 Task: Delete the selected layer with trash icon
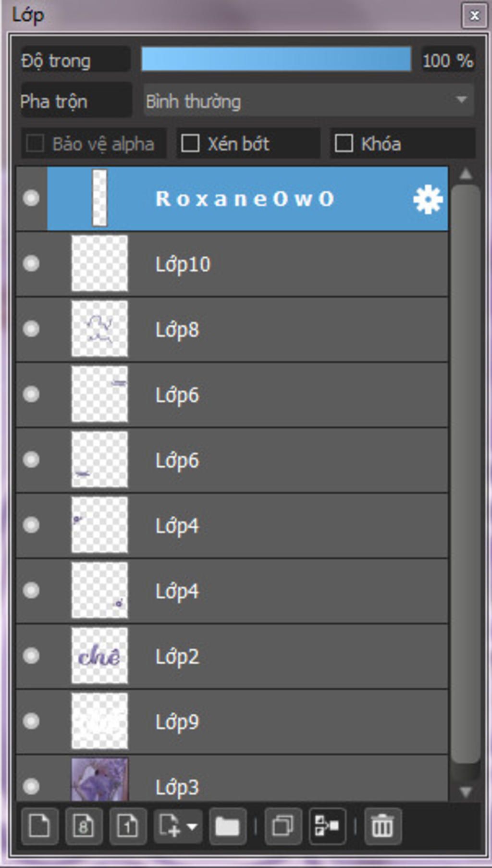(x=382, y=826)
